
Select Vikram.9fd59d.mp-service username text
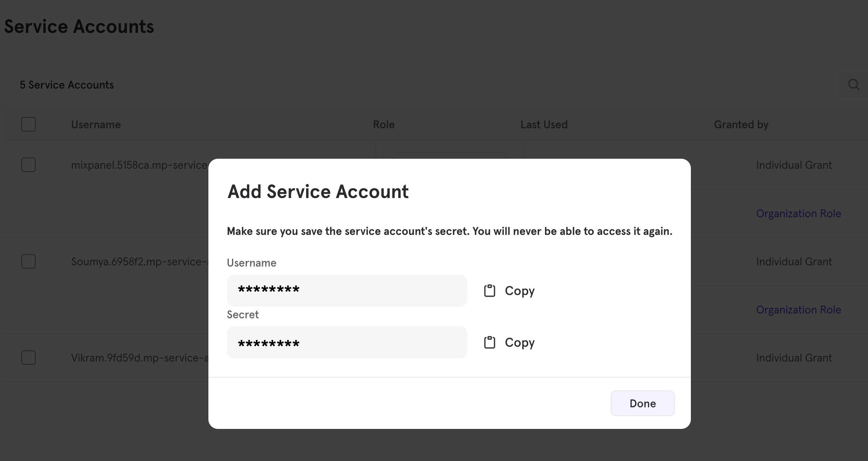point(139,358)
